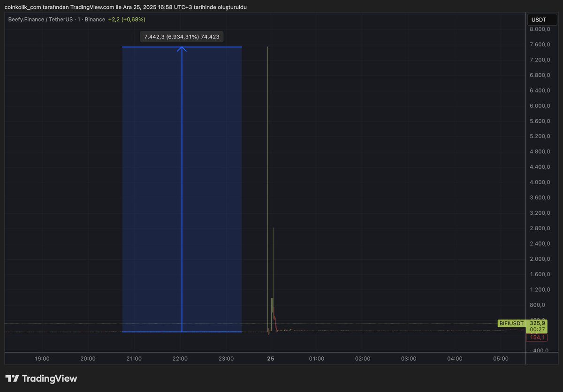The width and height of the screenshot is (563, 392).
Task: Click the 05:00 label on the time axis
Action: pos(501,359)
